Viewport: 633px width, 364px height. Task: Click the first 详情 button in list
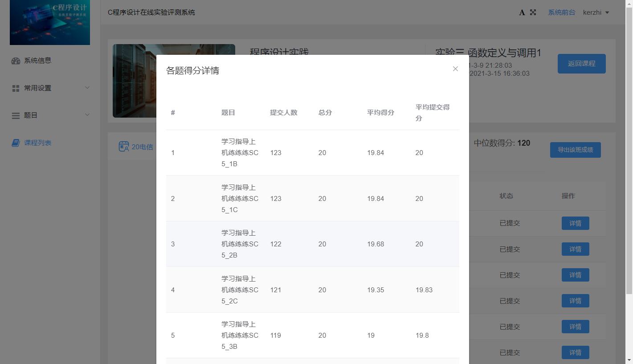pos(575,223)
